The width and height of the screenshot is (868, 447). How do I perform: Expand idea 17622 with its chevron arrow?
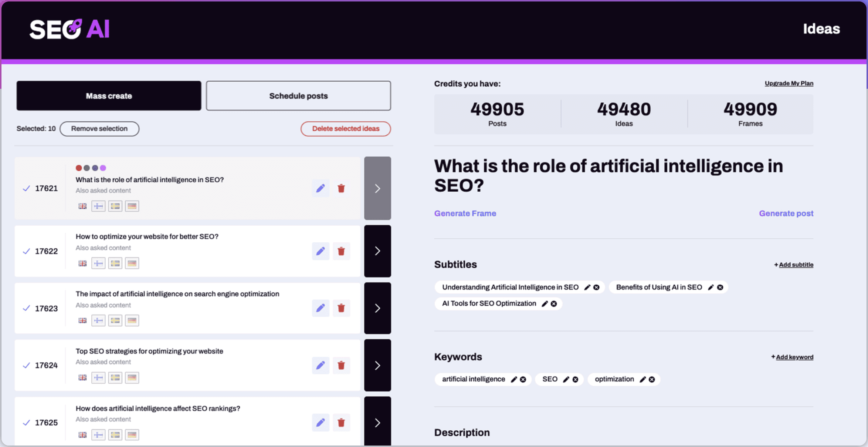pyautogui.click(x=377, y=251)
